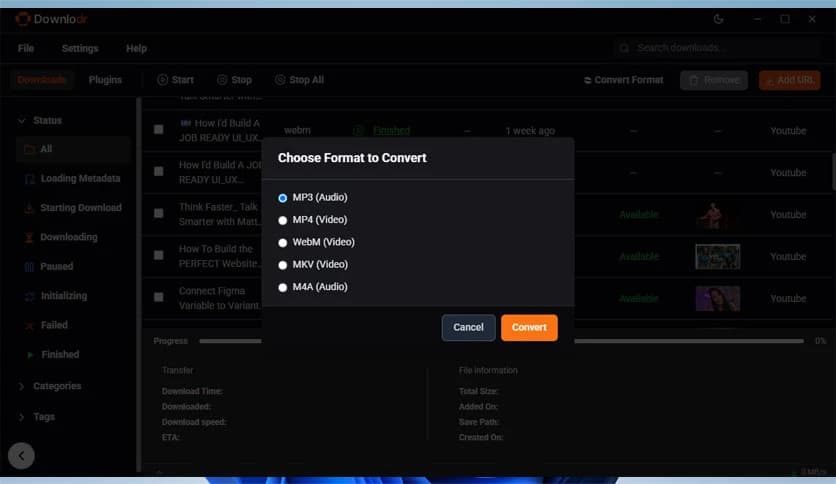Click the Downlodr logo icon

point(22,19)
